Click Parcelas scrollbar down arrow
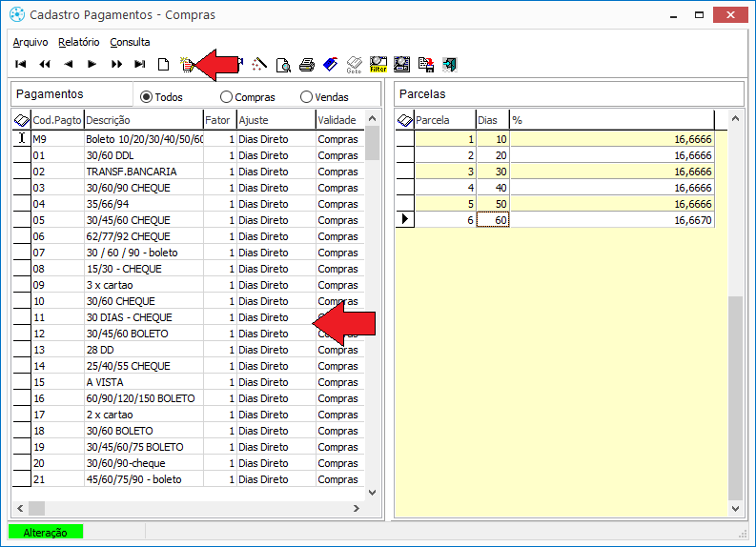Screen dimensions: 756x547 (x=735, y=508)
